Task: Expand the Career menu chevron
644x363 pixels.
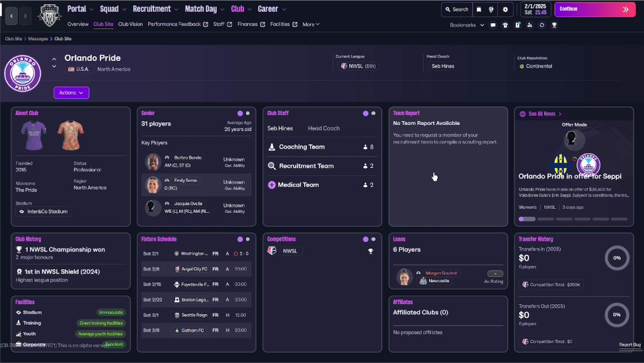Action: (x=284, y=9)
